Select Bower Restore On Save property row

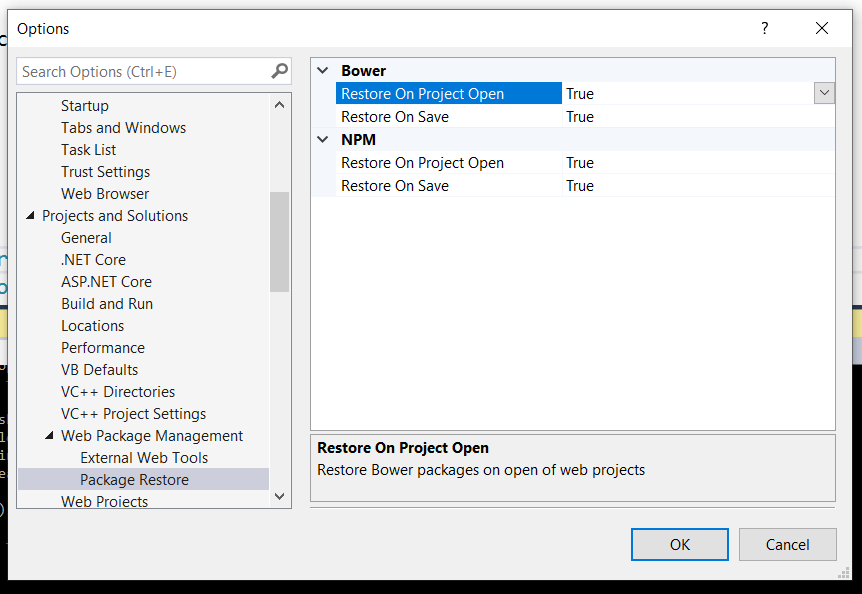tap(395, 117)
